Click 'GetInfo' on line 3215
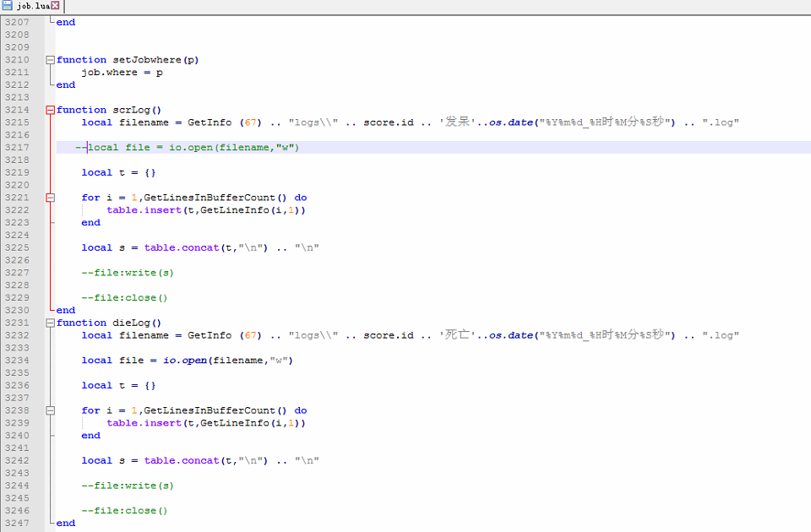This screenshot has width=811, height=532. (x=210, y=122)
